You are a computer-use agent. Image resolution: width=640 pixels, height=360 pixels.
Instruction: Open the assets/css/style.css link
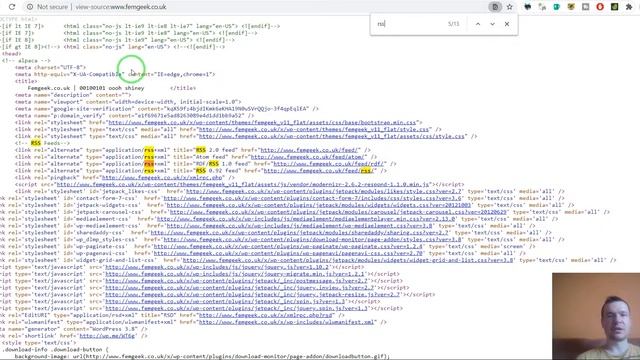332,136
